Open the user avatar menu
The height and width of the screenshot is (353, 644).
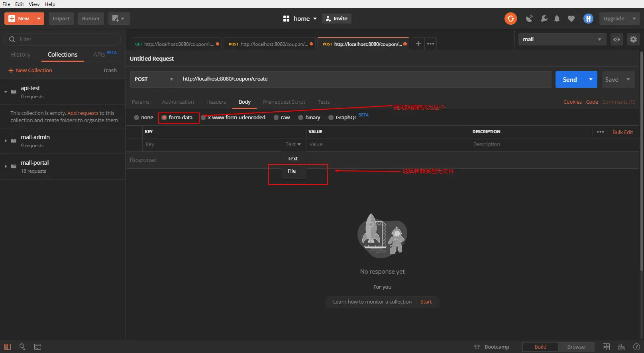coord(588,18)
